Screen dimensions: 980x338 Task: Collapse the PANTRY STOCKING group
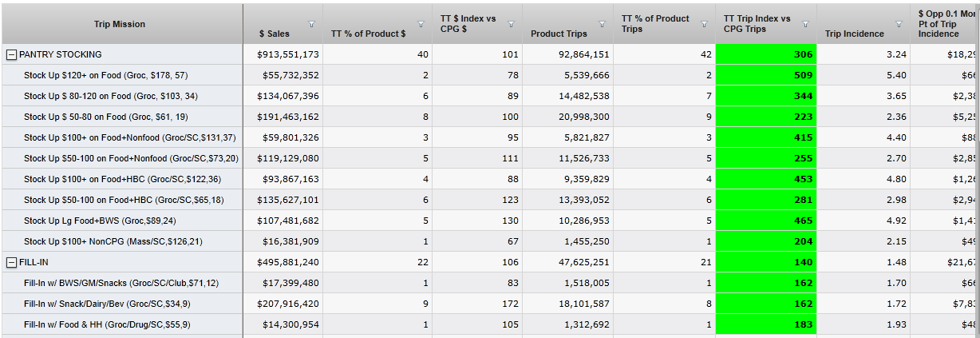click(x=12, y=54)
